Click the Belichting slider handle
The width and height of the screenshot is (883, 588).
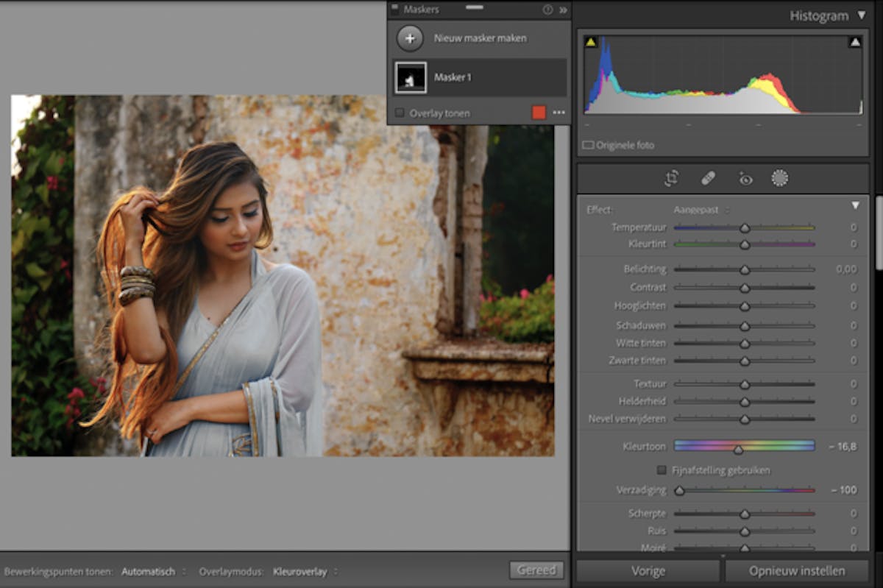point(745,269)
